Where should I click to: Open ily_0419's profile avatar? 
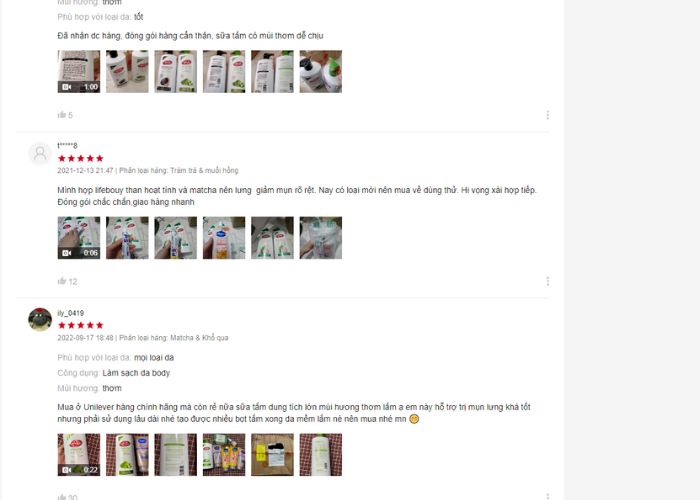pos(40,319)
